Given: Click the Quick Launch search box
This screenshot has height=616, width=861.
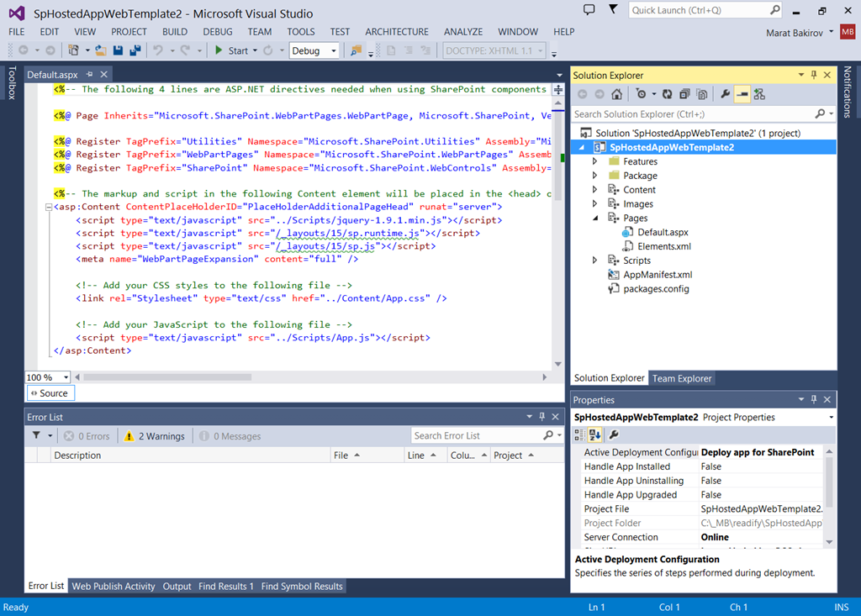Looking at the screenshot, I should click(x=705, y=10).
